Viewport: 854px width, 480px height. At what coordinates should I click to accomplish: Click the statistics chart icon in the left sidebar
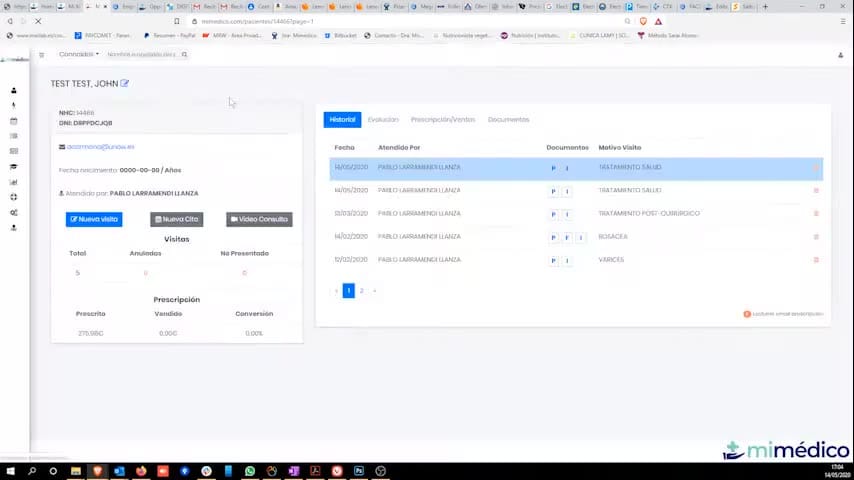coord(14,182)
